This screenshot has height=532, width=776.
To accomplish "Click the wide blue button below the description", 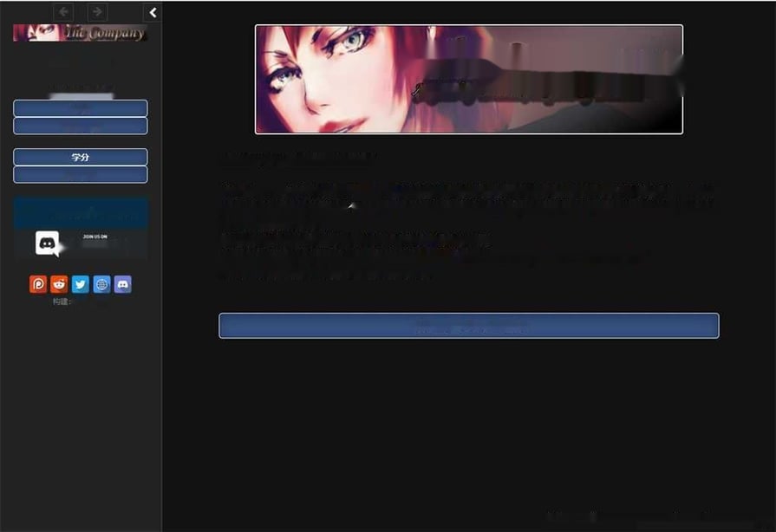I will (468, 325).
